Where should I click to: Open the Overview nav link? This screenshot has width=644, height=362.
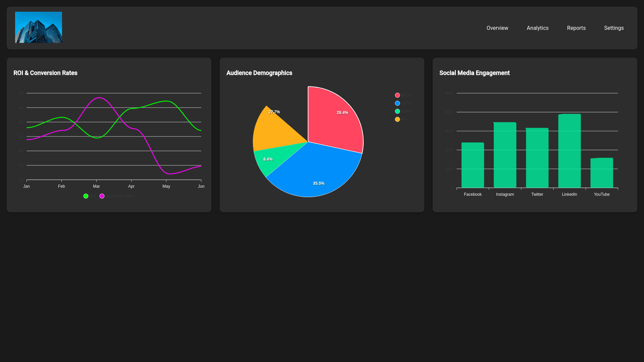pos(497,28)
